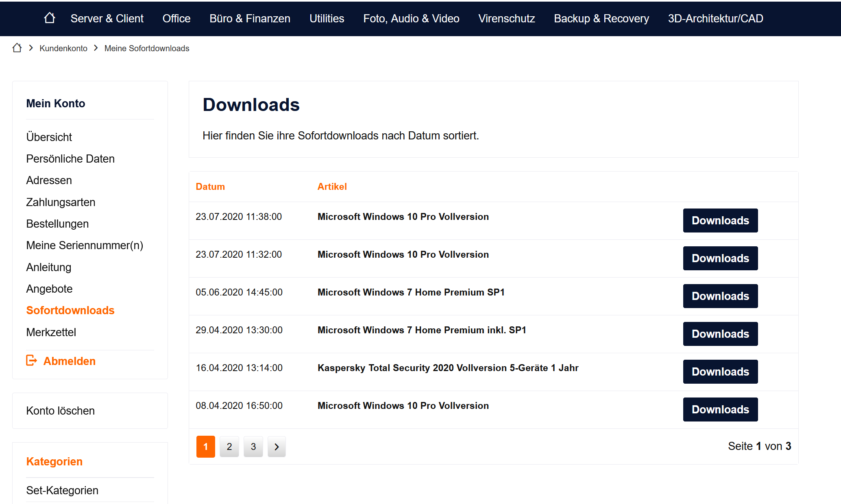Viewport: 841px width, 504px height.
Task: Click the Konto löschen link
Action: 60,411
